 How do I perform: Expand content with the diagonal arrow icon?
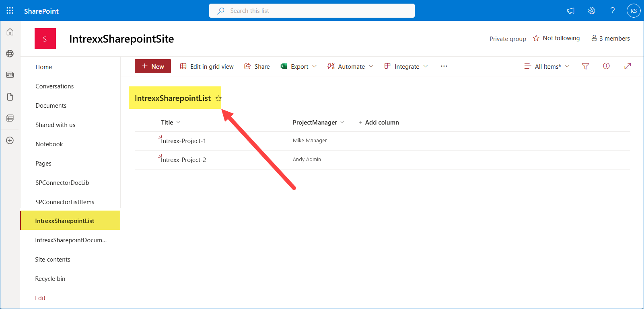pyautogui.click(x=628, y=66)
